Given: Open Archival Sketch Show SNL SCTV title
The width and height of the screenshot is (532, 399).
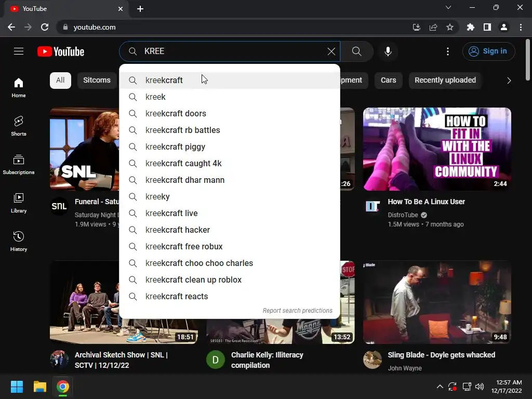Looking at the screenshot, I should 121,360.
